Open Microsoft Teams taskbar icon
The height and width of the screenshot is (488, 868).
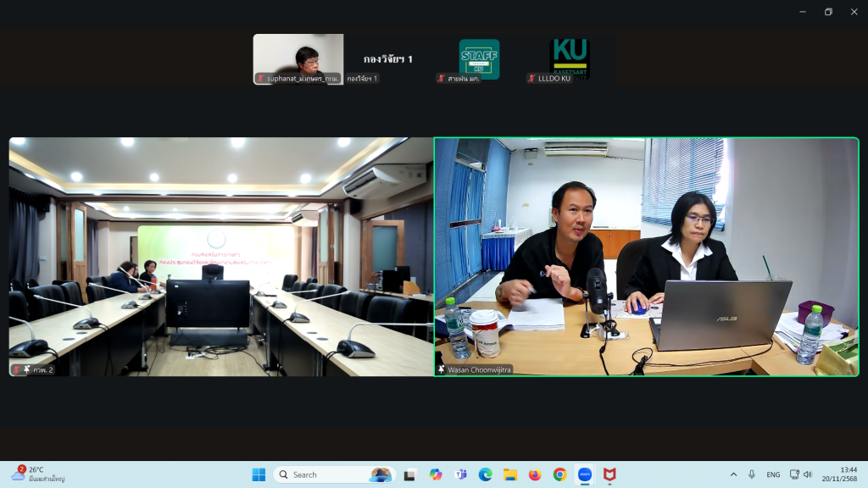[461, 474]
